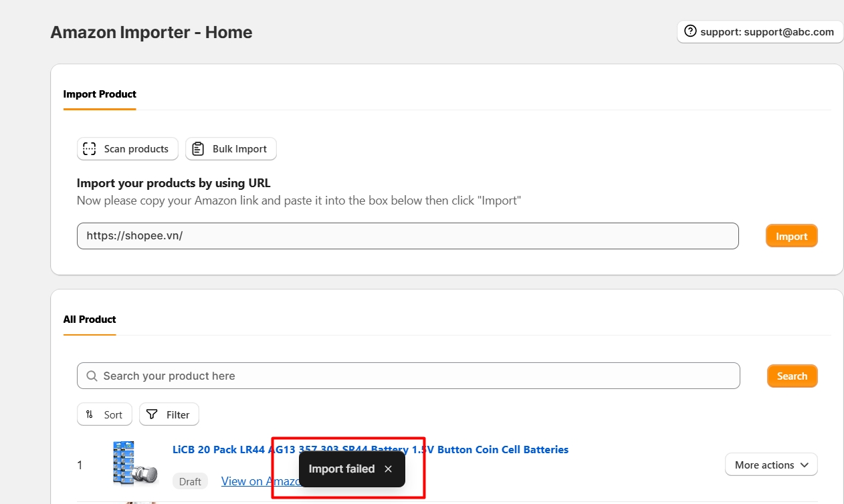Image resolution: width=844 pixels, height=504 pixels.
Task: Switch to the All Product tab
Action: point(90,320)
